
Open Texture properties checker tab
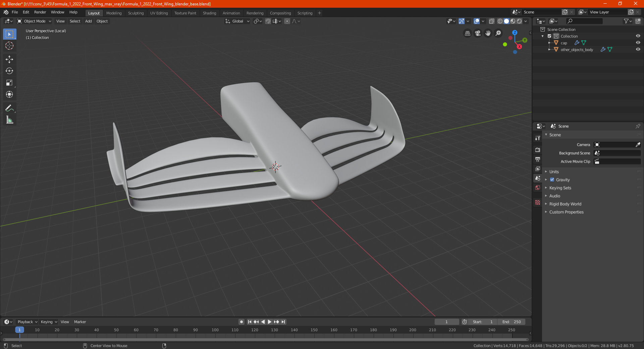(538, 202)
